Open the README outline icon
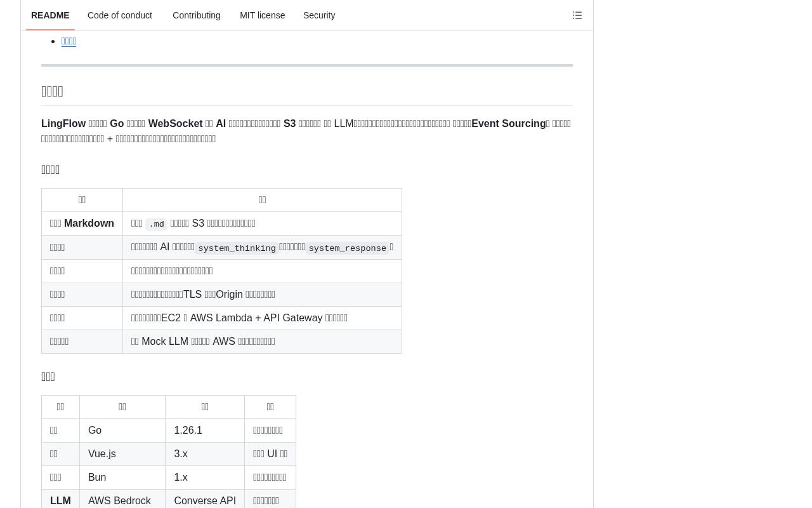Viewport: 812px width, 508px height. pos(577,15)
